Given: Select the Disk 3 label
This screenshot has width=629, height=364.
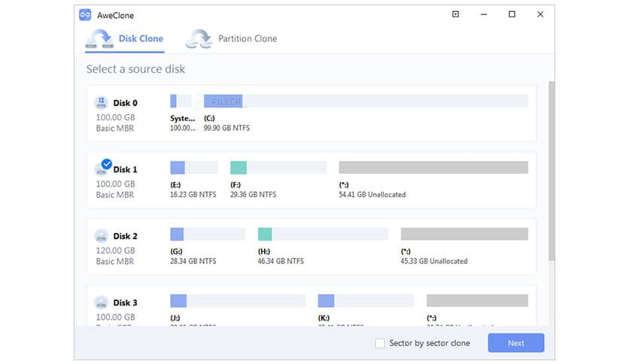Looking at the screenshot, I should point(125,302).
